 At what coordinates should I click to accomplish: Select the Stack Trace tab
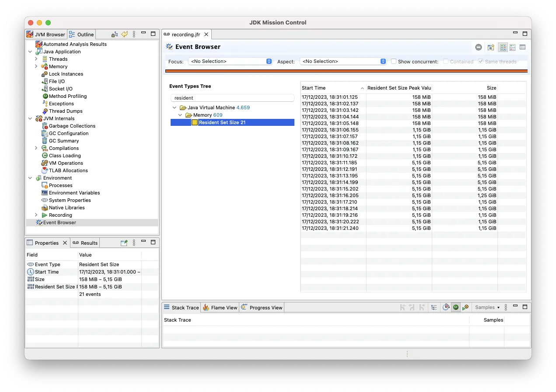(x=182, y=308)
